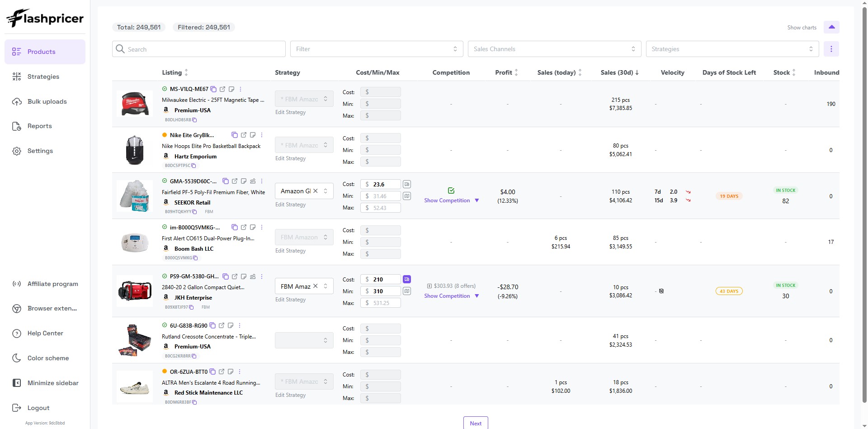Click Edit Strategy under Amazon Gl strategy

coord(290,205)
